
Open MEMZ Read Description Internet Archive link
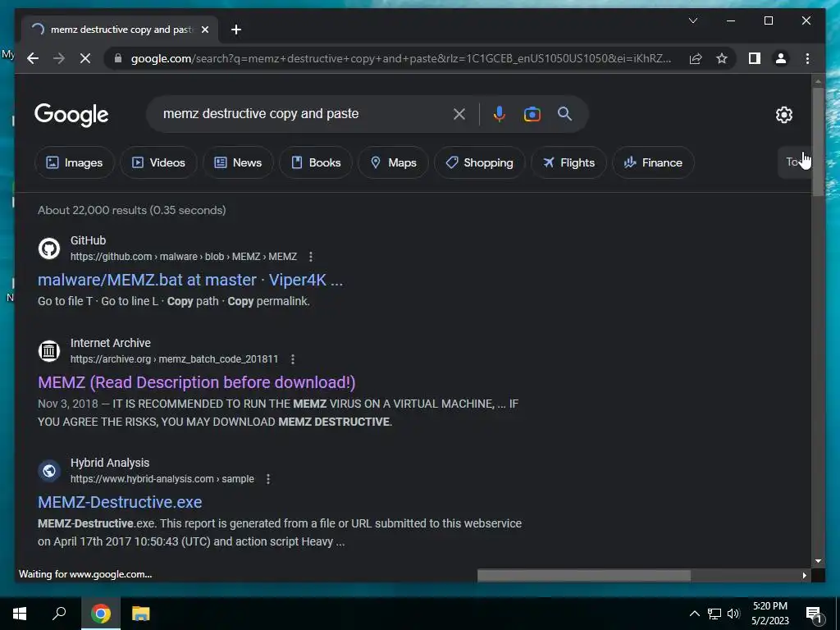197,382
